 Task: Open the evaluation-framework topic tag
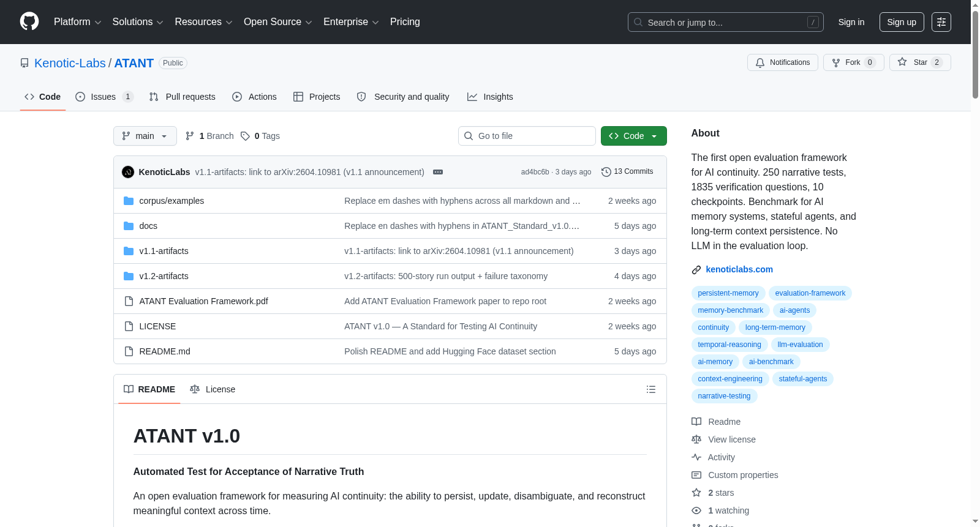pos(810,293)
